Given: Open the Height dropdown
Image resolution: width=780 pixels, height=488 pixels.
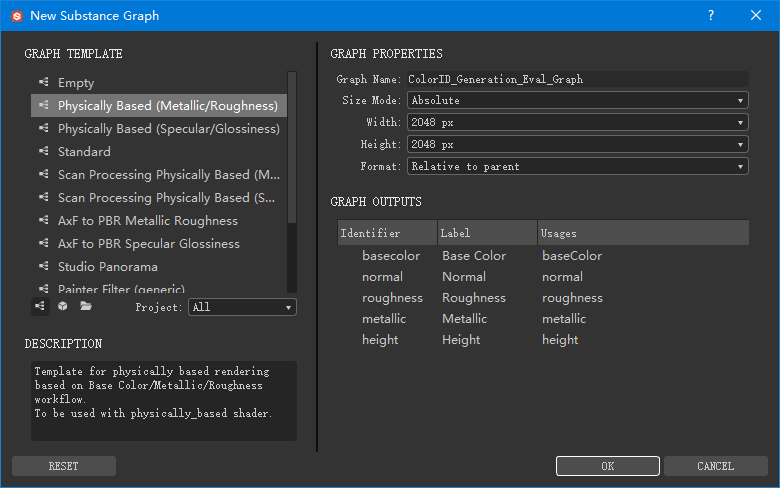Looking at the screenshot, I should pos(577,144).
